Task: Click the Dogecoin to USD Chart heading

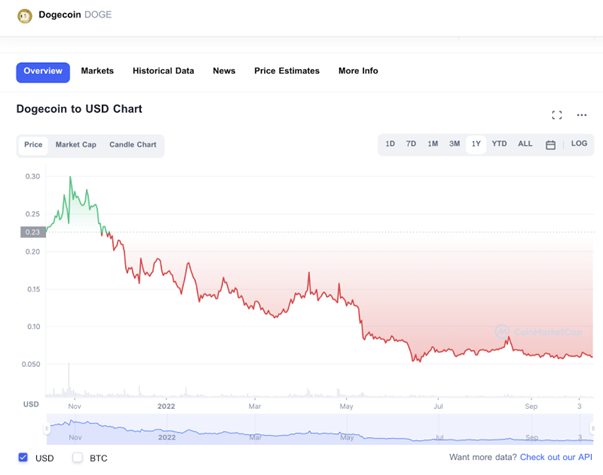Action: (79, 109)
